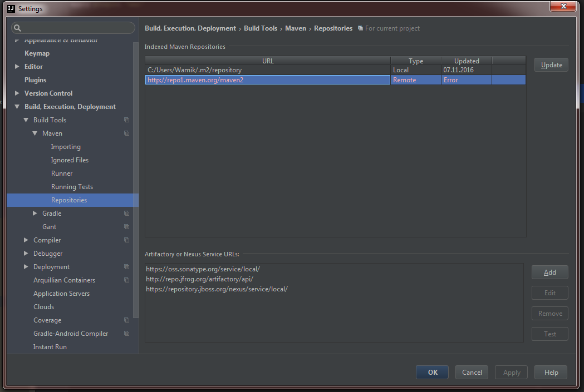Open Arquillian Containers settings
The image size is (584, 392).
pyautogui.click(x=64, y=280)
